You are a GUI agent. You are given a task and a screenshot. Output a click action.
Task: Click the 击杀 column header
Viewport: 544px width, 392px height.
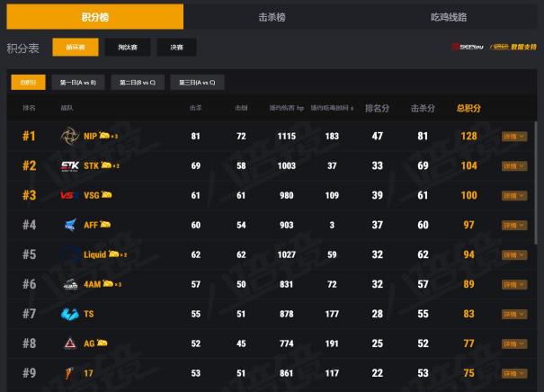point(196,108)
